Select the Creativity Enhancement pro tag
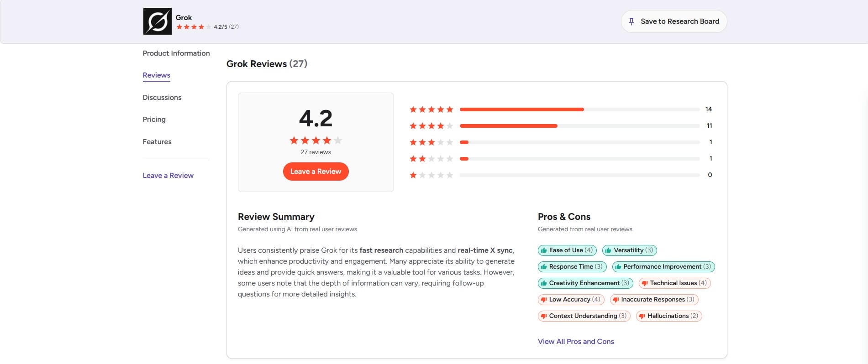Image resolution: width=868 pixels, height=364 pixels. pos(585,283)
